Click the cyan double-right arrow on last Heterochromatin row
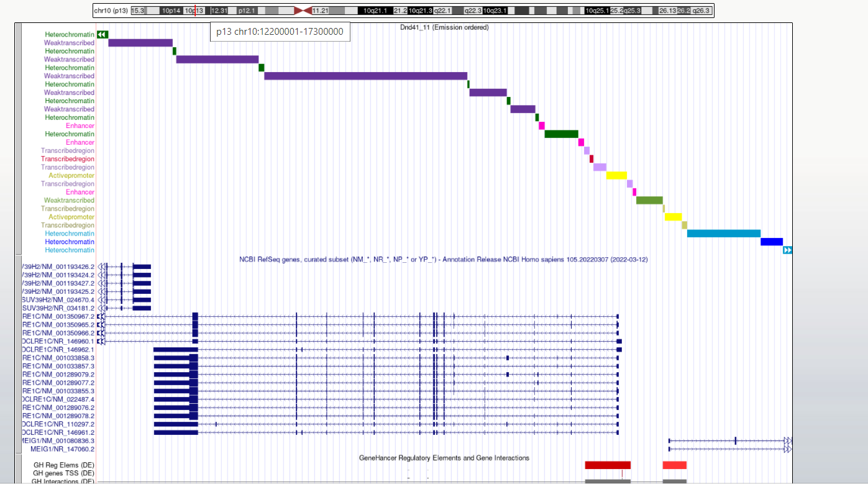The image size is (868, 484). (787, 250)
